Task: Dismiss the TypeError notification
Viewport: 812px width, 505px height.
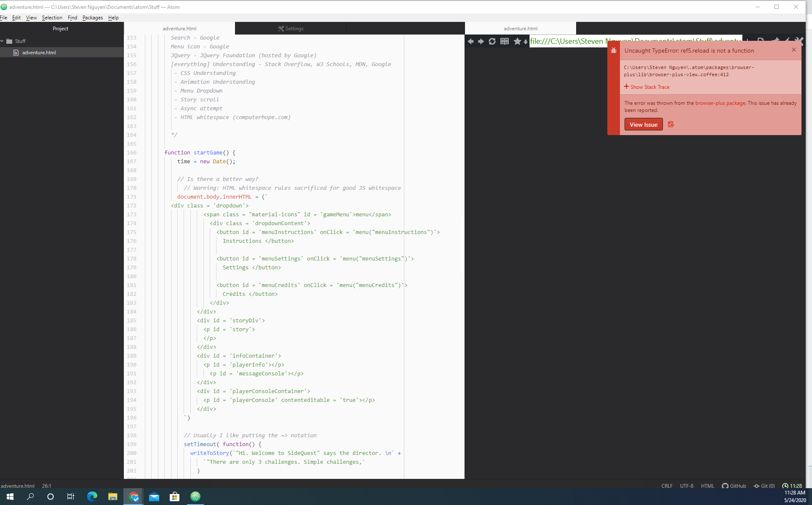Action: click(794, 50)
